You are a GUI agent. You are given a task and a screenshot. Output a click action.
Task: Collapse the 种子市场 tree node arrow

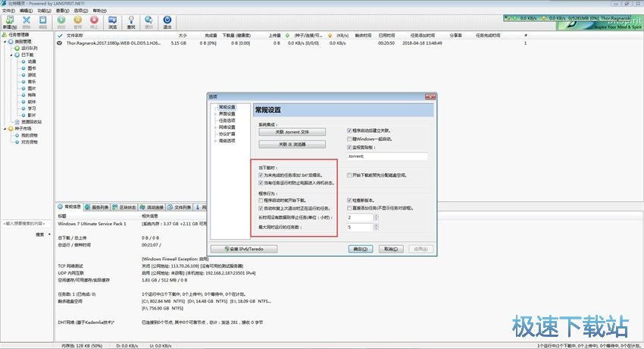point(5,129)
